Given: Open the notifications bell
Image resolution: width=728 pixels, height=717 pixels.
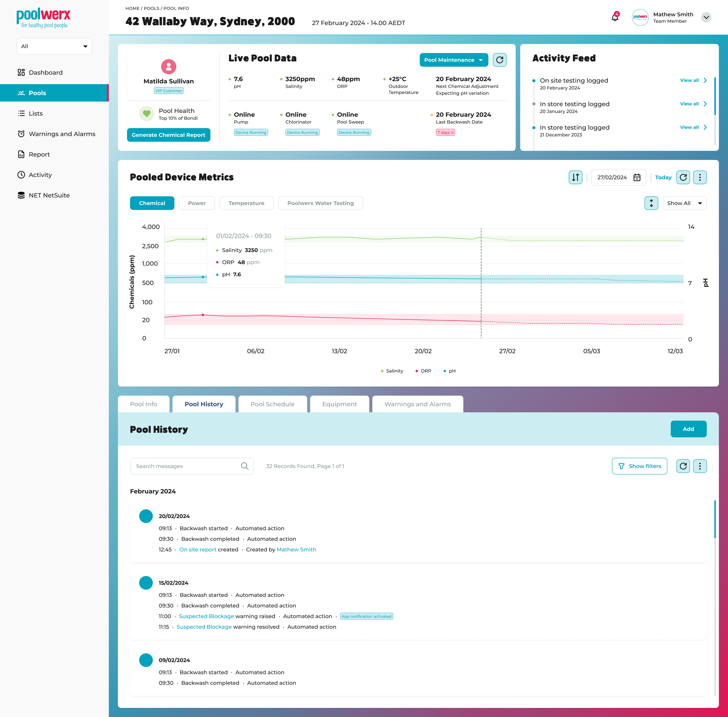Looking at the screenshot, I should (615, 17).
